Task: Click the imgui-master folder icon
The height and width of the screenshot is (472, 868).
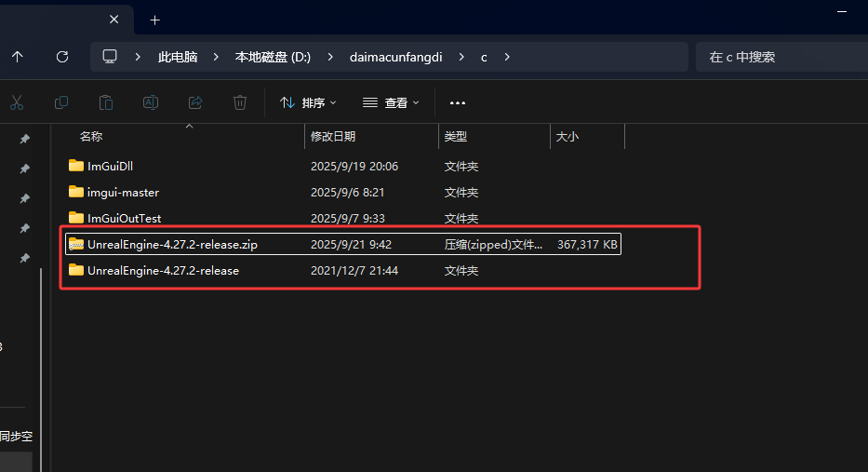Action: click(x=76, y=192)
